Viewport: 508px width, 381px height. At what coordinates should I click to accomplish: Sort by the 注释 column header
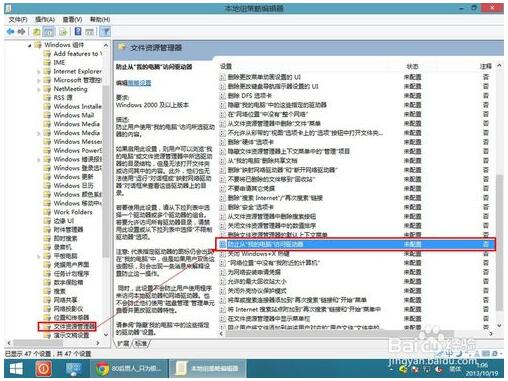[x=486, y=66]
